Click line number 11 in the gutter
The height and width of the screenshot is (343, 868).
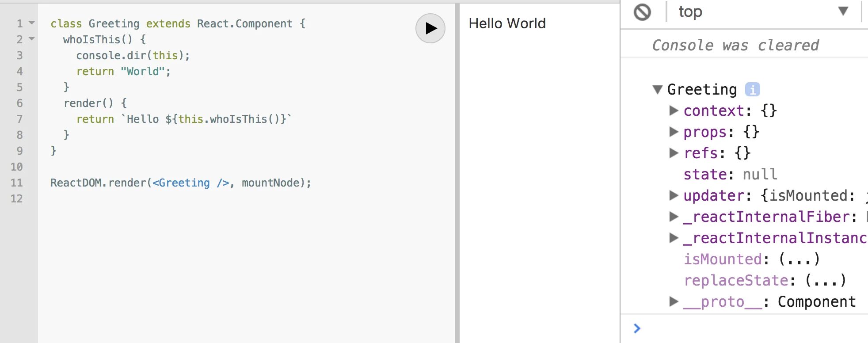click(17, 183)
